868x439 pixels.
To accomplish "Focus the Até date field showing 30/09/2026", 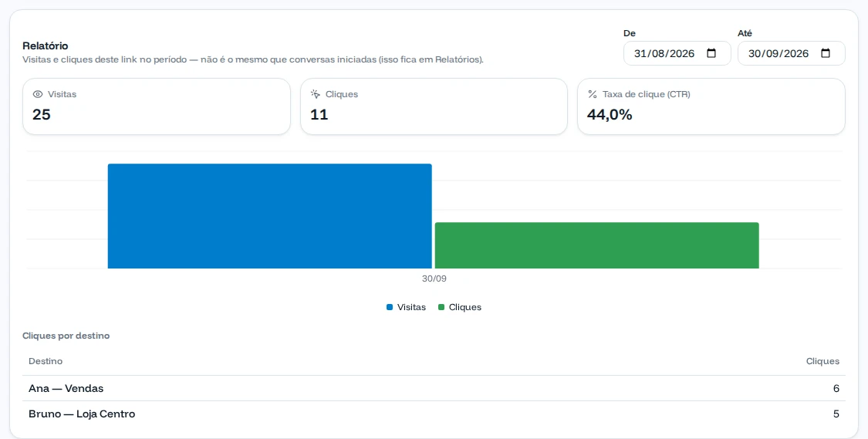I will click(x=791, y=53).
